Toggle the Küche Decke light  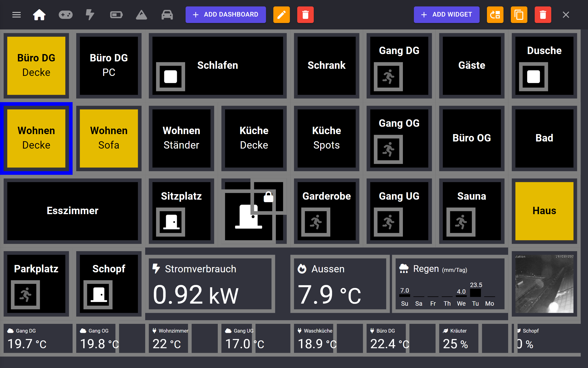pos(254,138)
